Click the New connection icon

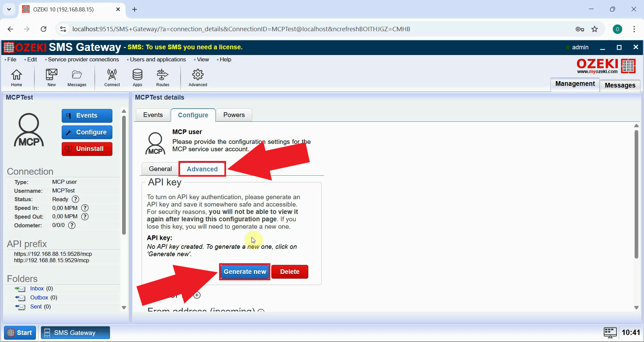click(51, 78)
